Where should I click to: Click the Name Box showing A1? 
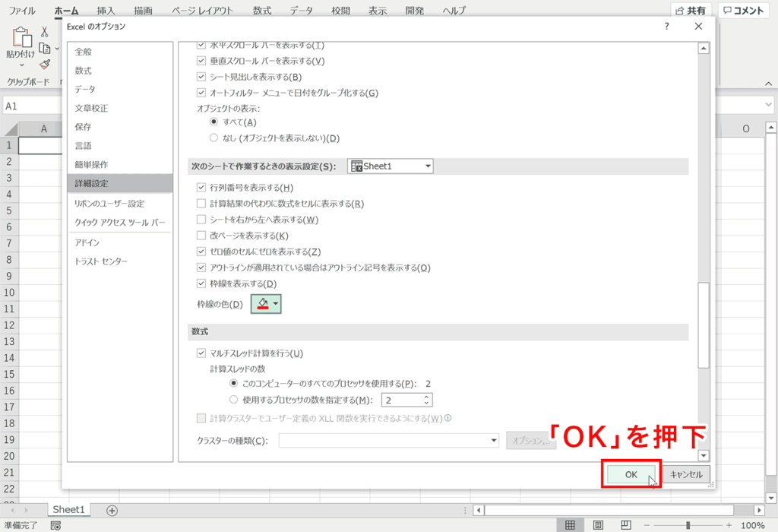click(32, 106)
